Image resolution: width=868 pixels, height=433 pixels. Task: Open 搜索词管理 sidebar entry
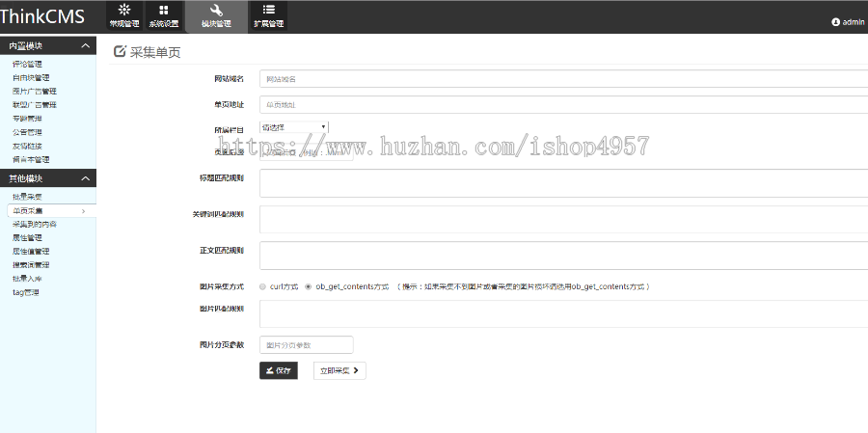31,264
